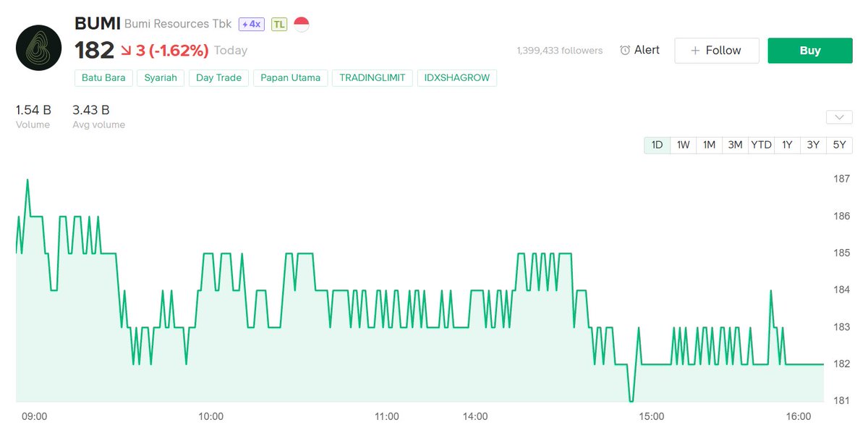Screen dimensions: 868x438
Task: Click the green Buy button
Action: click(x=810, y=51)
